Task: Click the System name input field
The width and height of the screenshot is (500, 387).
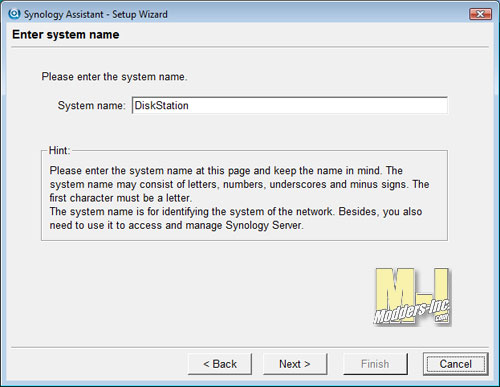Action: click(289, 105)
